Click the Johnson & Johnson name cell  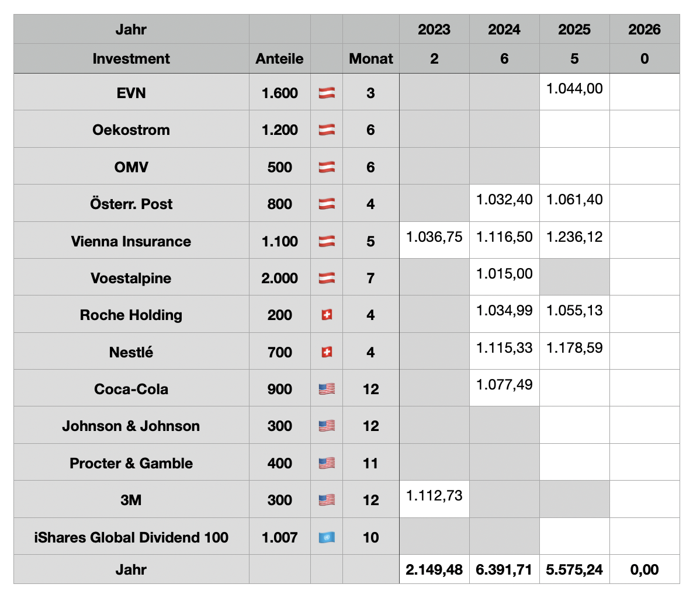[x=131, y=426]
